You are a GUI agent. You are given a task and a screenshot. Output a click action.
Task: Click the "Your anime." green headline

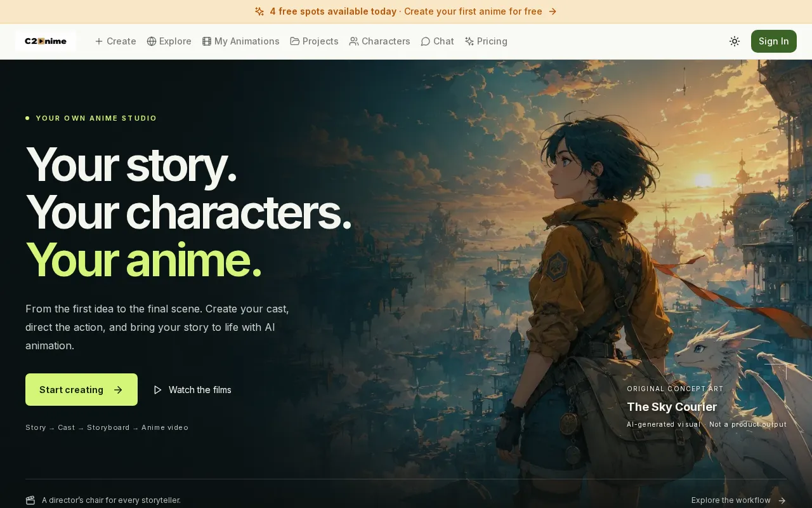[x=143, y=259]
